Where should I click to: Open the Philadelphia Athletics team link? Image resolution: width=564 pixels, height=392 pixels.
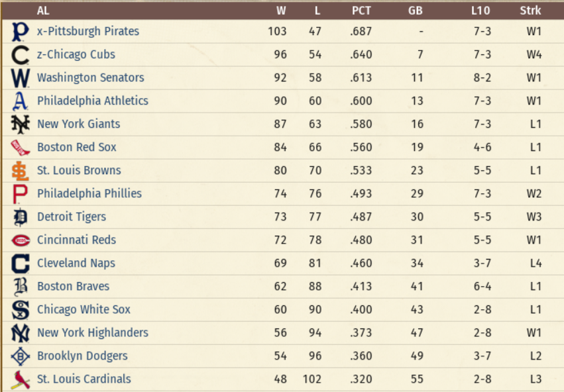click(92, 101)
